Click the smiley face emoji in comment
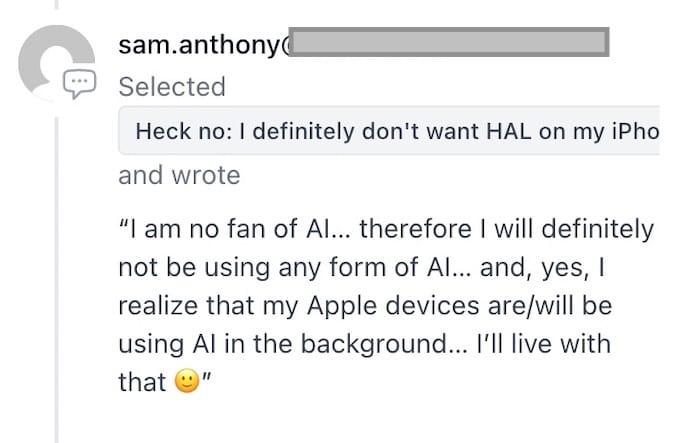The width and height of the screenshot is (700, 443). click(x=187, y=381)
